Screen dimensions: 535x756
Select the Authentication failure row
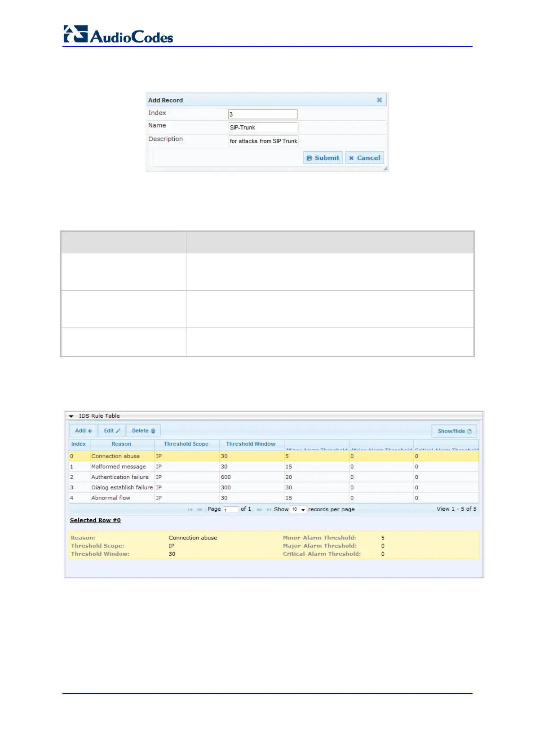click(274, 477)
